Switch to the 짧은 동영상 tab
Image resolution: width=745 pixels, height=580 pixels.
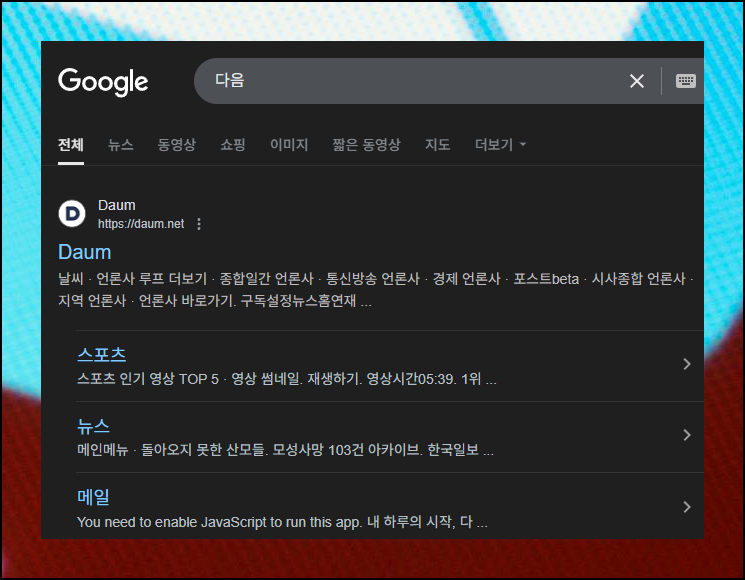pos(366,144)
